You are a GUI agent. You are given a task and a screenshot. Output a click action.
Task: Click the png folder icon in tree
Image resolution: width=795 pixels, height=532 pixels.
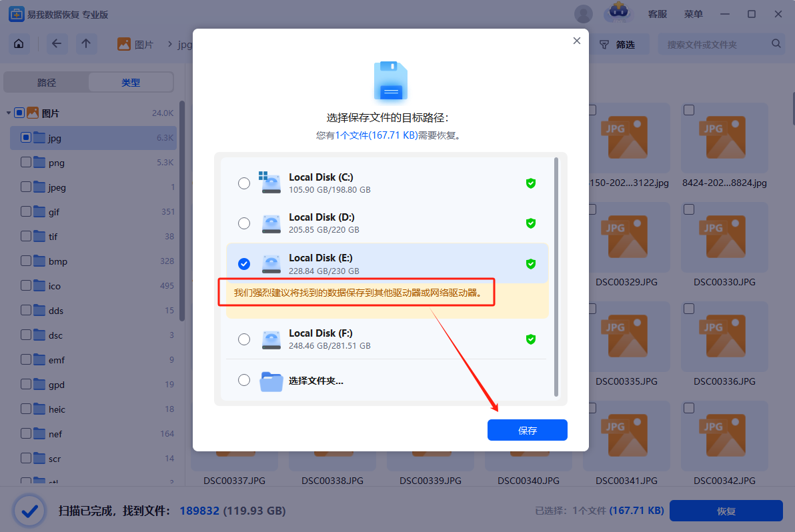39,162
